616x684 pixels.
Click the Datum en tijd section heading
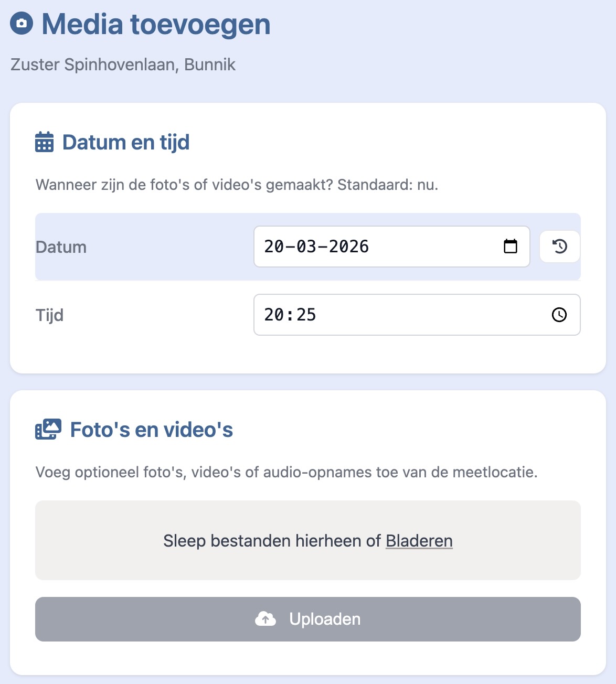click(126, 142)
